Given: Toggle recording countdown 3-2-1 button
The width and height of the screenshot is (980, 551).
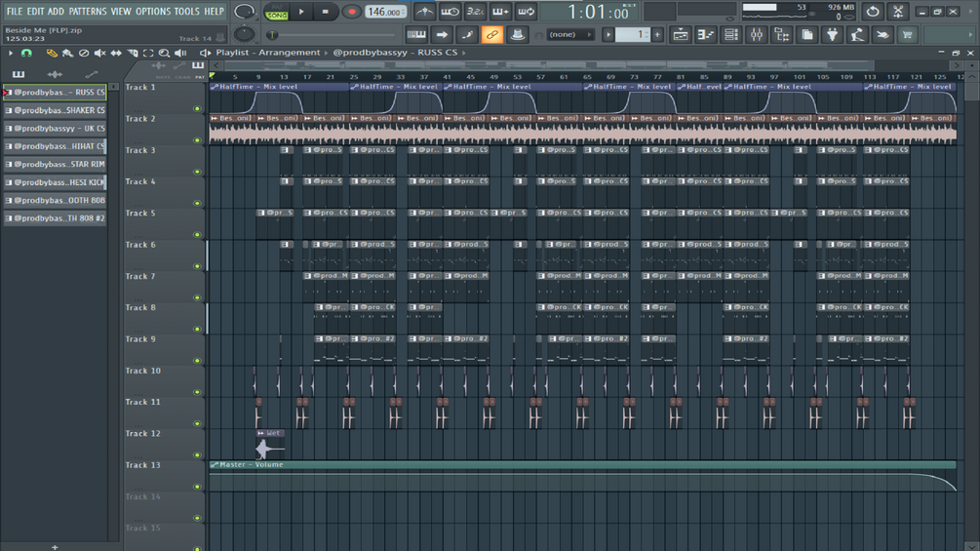Looking at the screenshot, I should [475, 12].
